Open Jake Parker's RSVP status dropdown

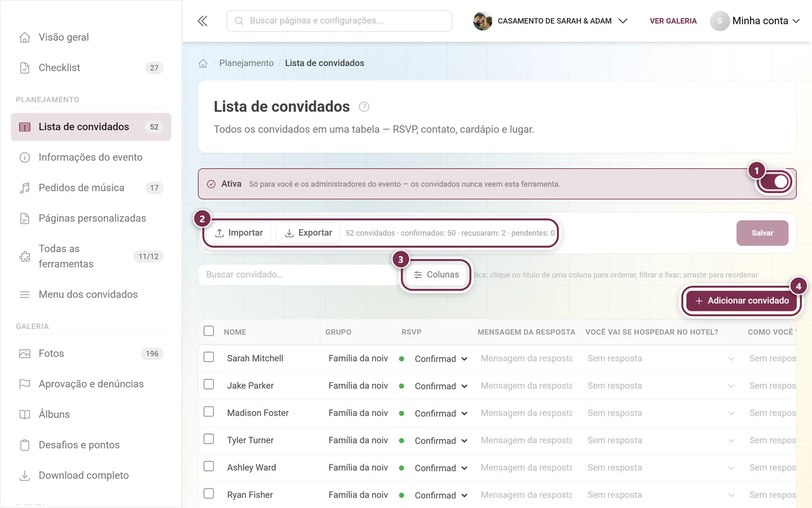(441, 386)
